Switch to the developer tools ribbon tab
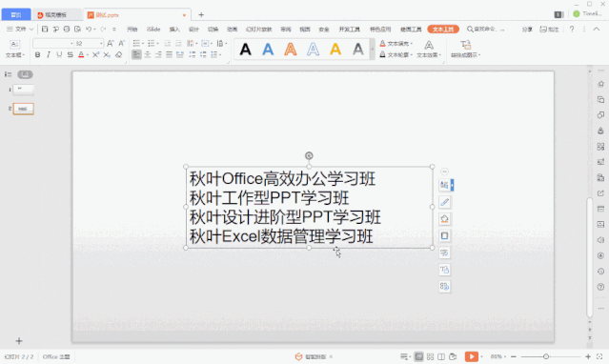 [350, 30]
